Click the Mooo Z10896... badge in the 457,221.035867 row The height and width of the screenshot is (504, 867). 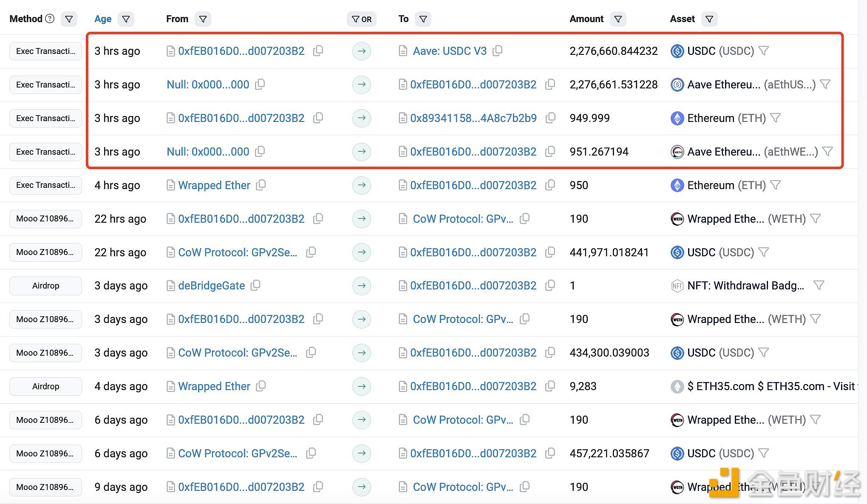[45, 453]
